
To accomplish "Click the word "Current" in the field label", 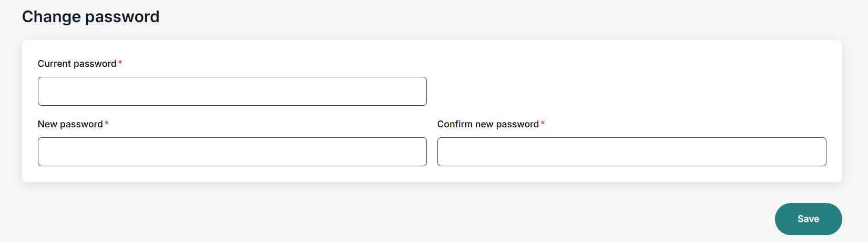I will tap(54, 64).
